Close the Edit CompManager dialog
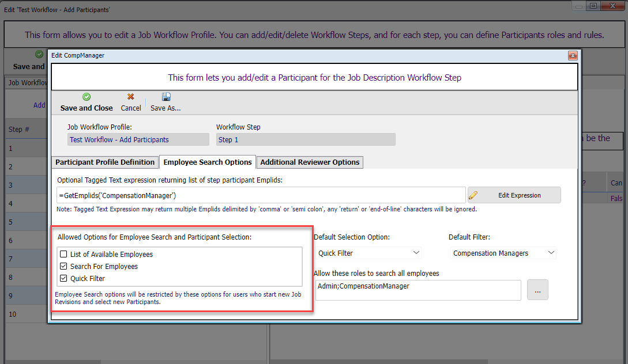The image size is (628, 364). (x=572, y=55)
